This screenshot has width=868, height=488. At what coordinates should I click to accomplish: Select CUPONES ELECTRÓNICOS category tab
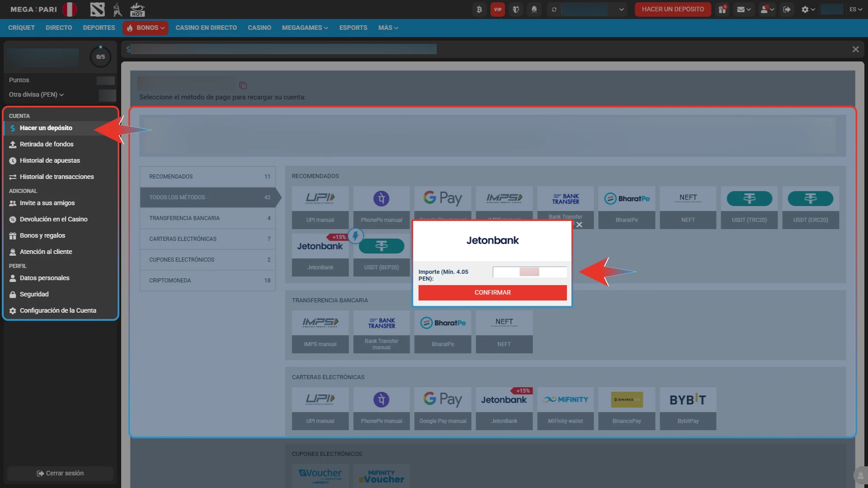coord(208,259)
